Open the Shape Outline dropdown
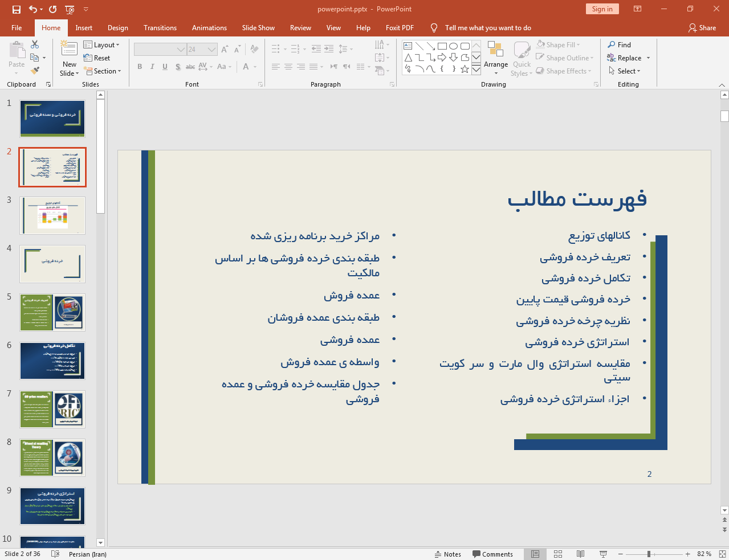The height and width of the screenshot is (560, 729). pos(565,58)
